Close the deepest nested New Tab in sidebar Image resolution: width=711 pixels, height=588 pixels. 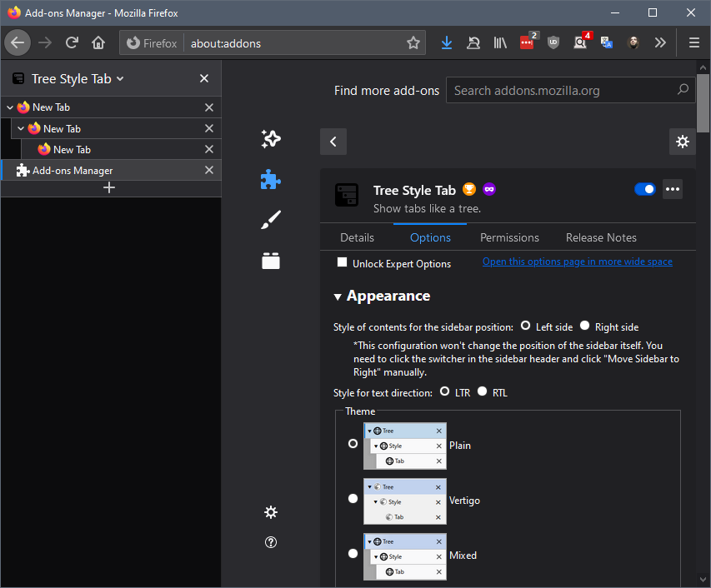pyautogui.click(x=209, y=149)
